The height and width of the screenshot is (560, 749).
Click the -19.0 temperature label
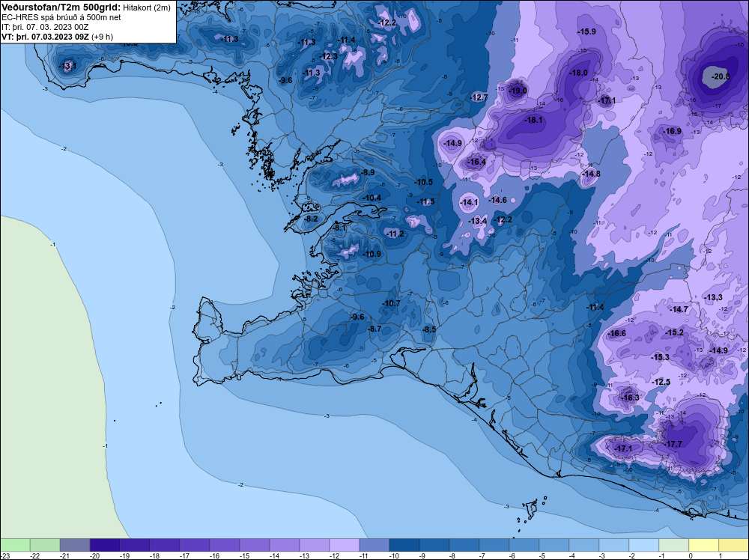pyautogui.click(x=518, y=91)
